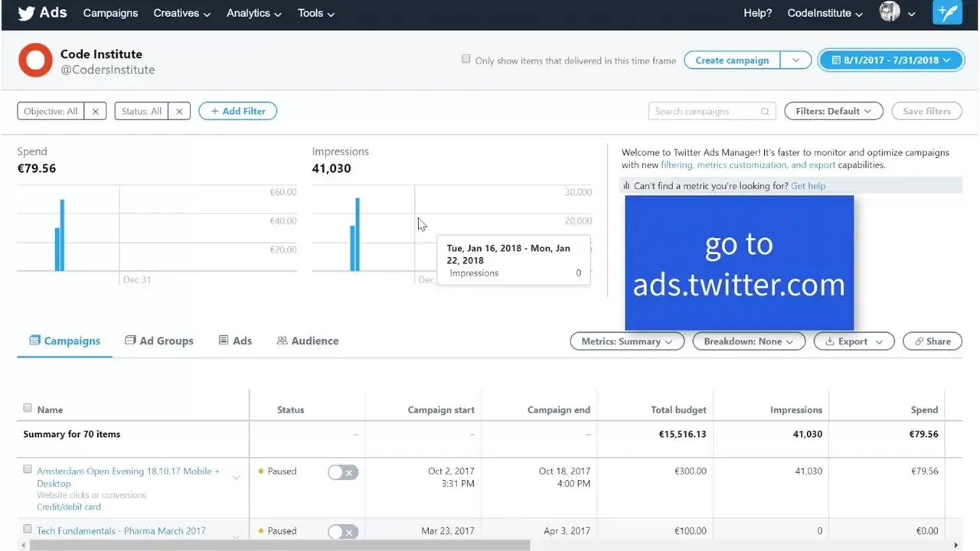Sort by the Name column header
980x551 pixels.
pyautogui.click(x=50, y=409)
